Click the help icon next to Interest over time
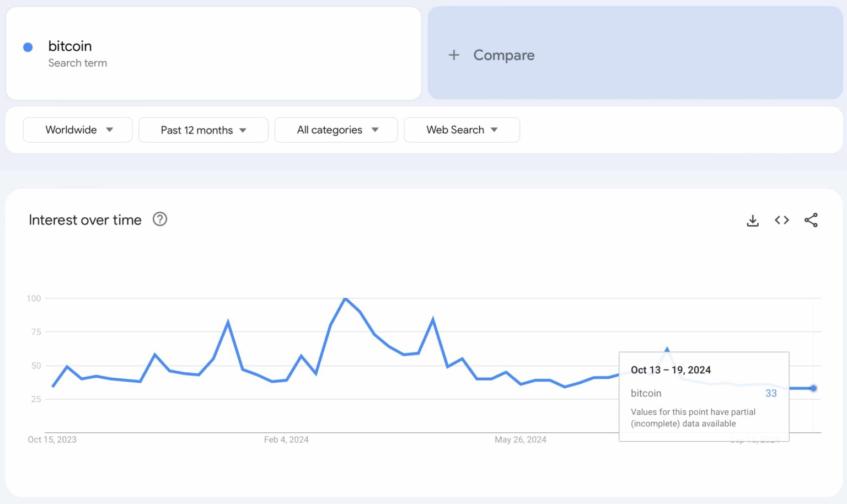847x504 pixels. pyautogui.click(x=159, y=219)
